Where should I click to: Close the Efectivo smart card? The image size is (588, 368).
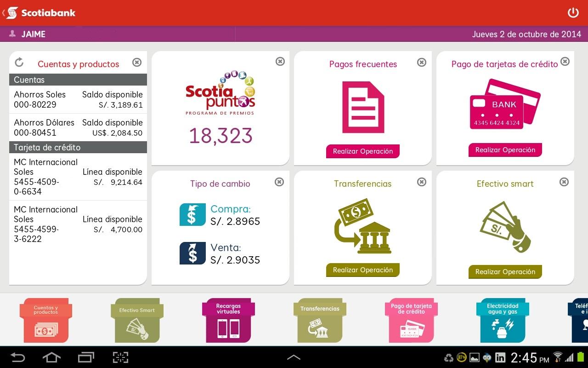click(564, 182)
